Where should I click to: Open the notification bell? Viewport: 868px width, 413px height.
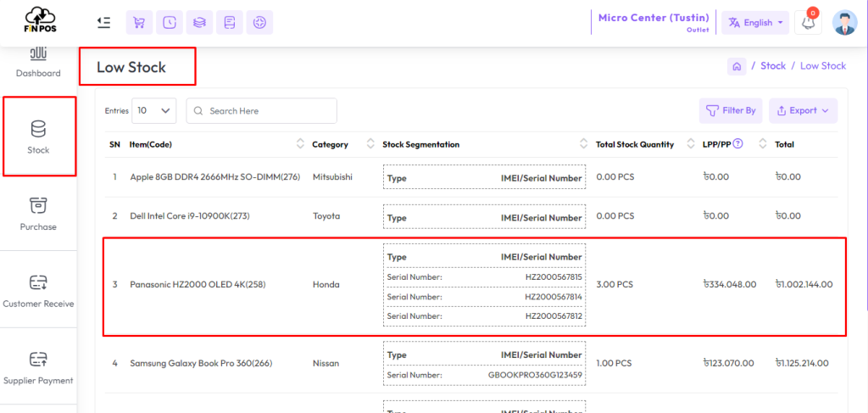tap(808, 23)
